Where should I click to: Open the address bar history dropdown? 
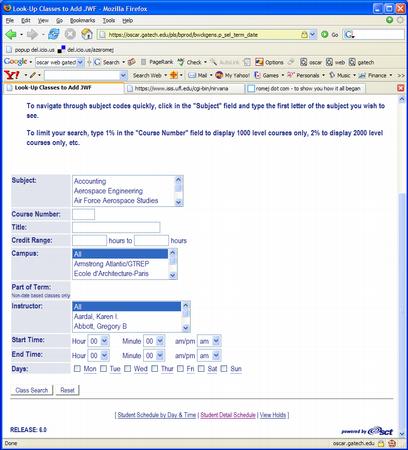(312, 34)
